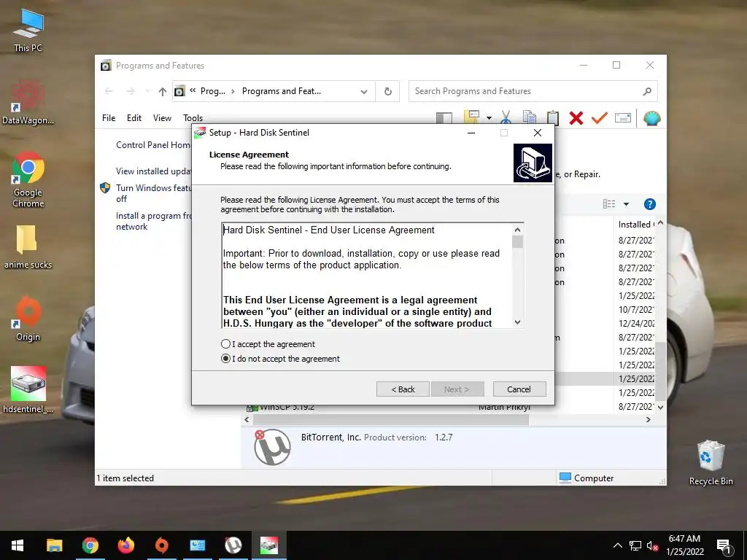Click the horizontal scrollbar in program list

tap(391, 419)
